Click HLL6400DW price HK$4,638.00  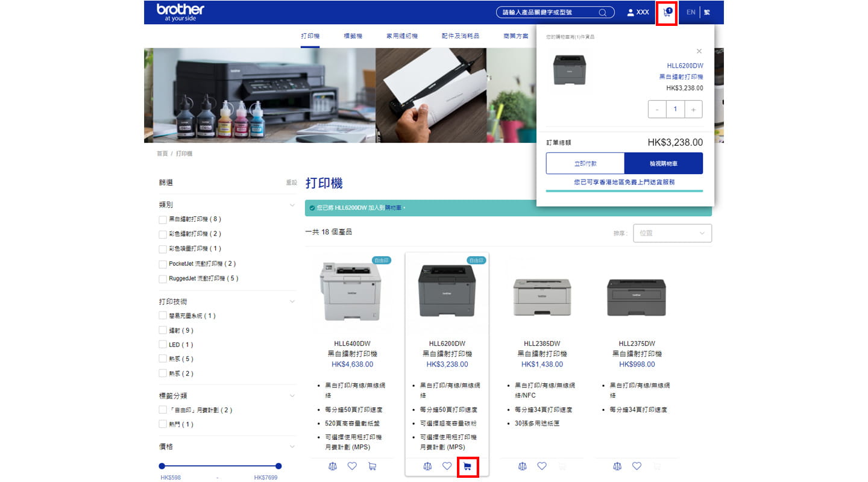352,365
